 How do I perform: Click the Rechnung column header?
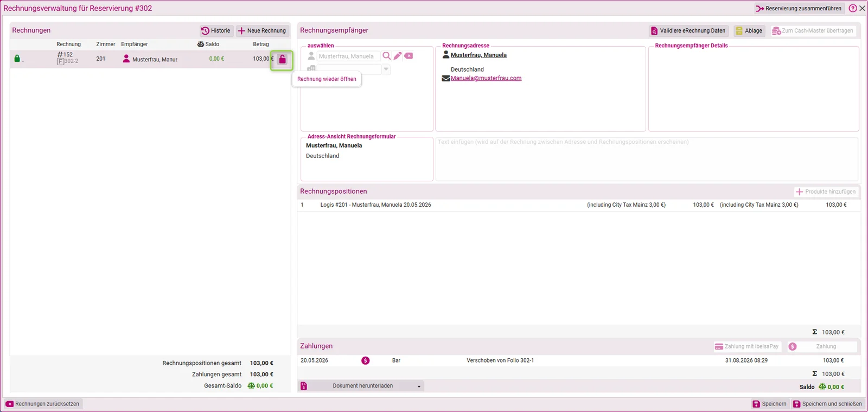[x=68, y=45]
